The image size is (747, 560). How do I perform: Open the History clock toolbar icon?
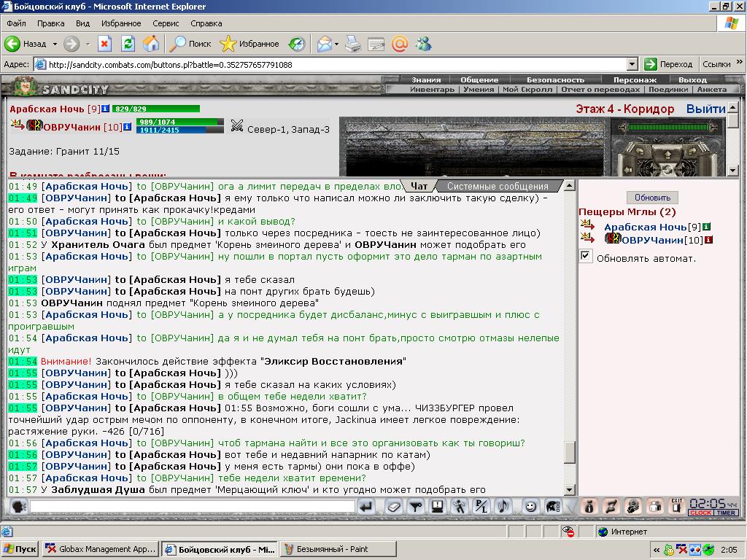297,44
